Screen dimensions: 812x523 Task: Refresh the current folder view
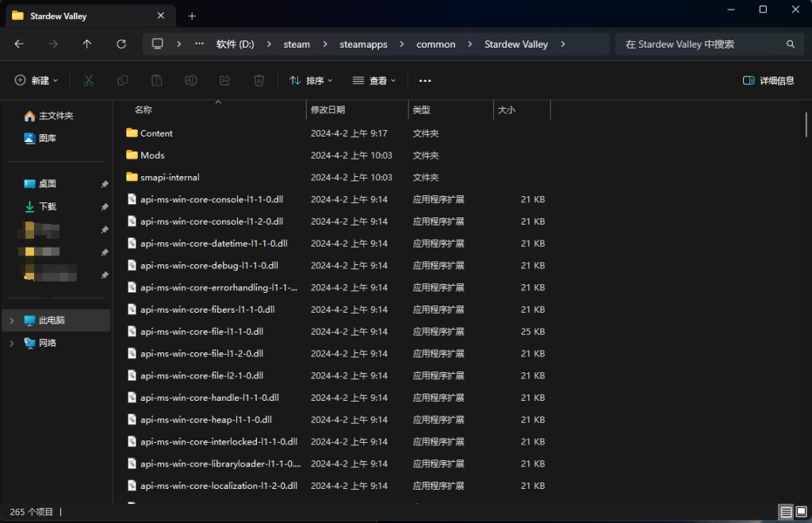(x=121, y=44)
